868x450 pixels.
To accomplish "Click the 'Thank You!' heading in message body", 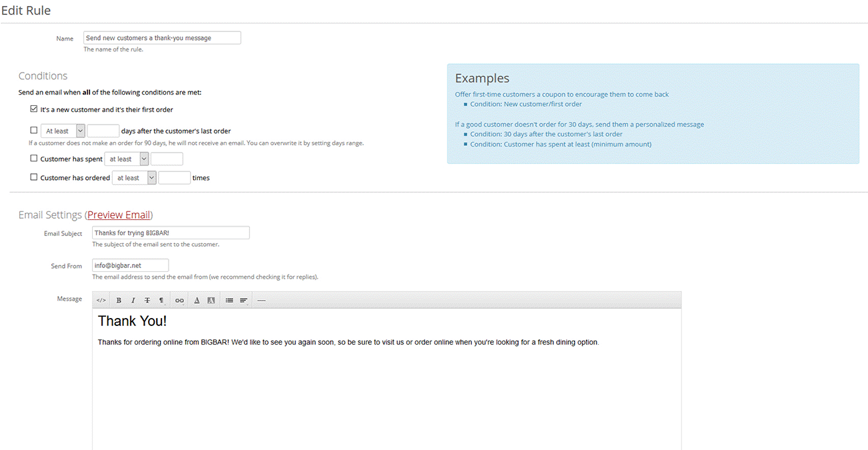I will tap(132, 321).
